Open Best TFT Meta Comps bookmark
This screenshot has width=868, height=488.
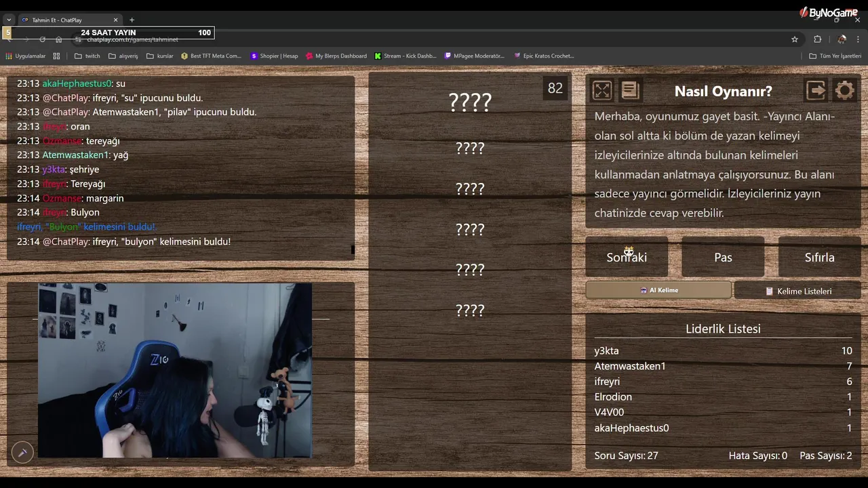(x=211, y=56)
